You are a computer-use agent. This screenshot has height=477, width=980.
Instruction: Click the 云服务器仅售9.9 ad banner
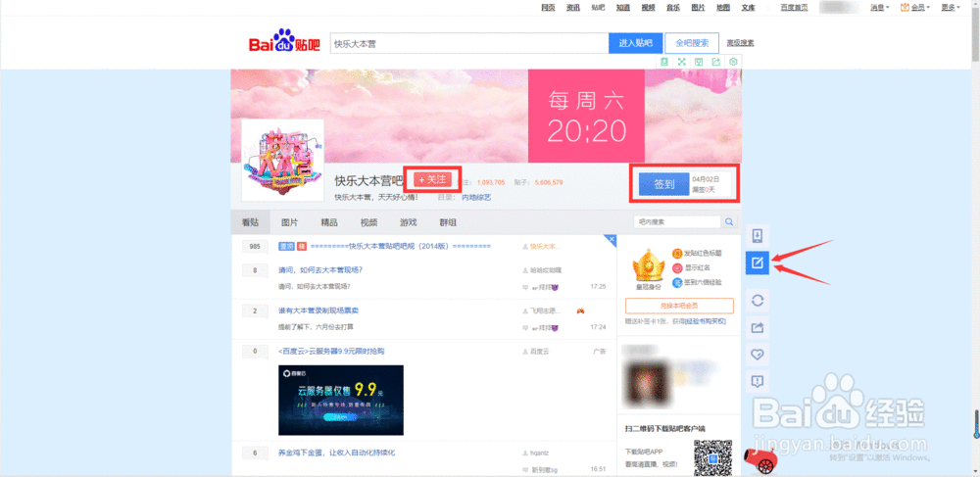coord(341,400)
